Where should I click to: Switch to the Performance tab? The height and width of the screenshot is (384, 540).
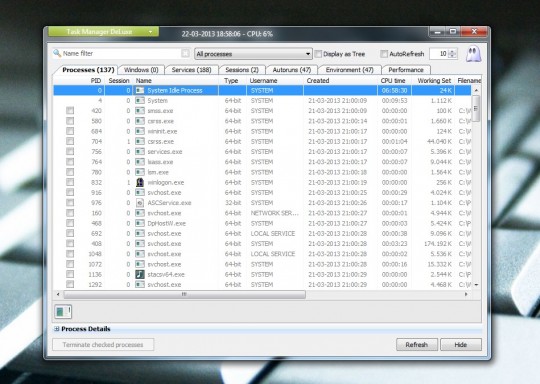click(406, 70)
